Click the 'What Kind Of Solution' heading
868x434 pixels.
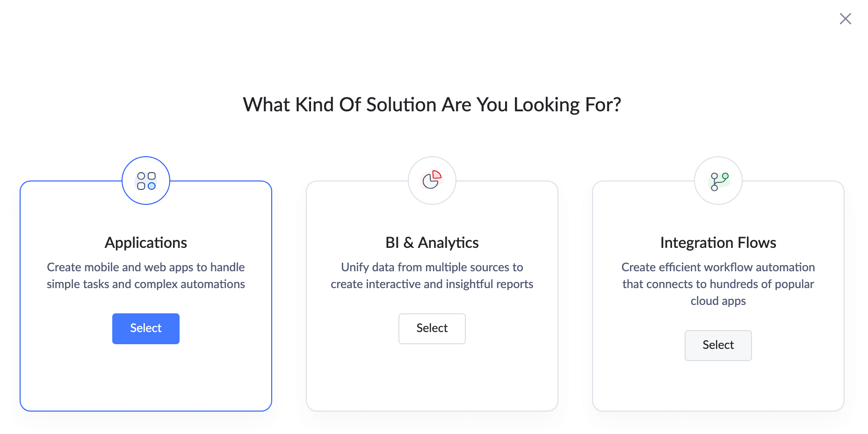432,105
